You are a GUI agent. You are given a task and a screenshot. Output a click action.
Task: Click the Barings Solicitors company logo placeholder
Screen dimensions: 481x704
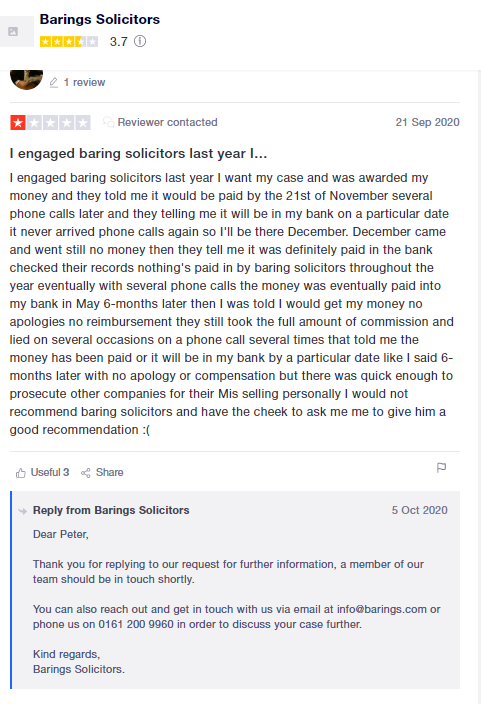16,31
